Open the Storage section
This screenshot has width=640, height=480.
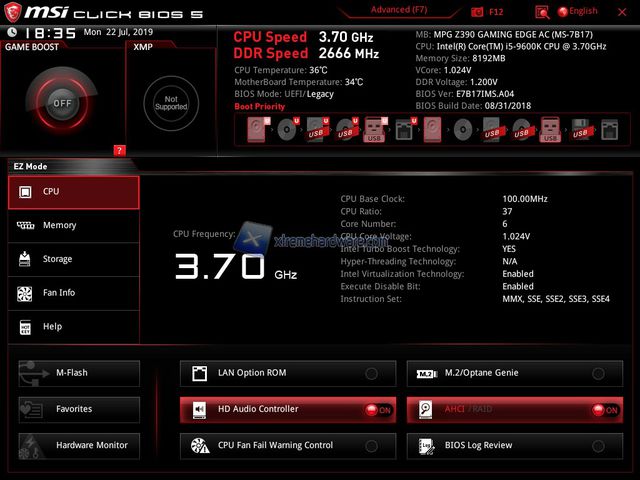tap(73, 259)
